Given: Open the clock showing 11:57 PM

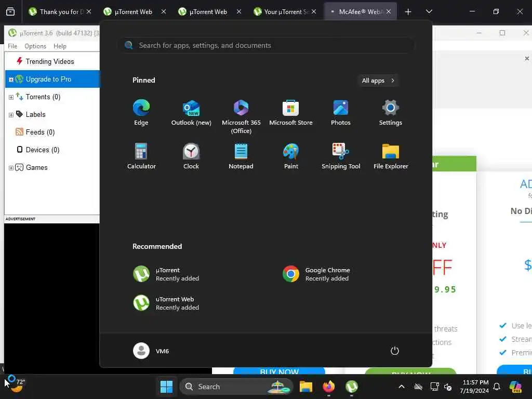Looking at the screenshot, I should coord(475,387).
